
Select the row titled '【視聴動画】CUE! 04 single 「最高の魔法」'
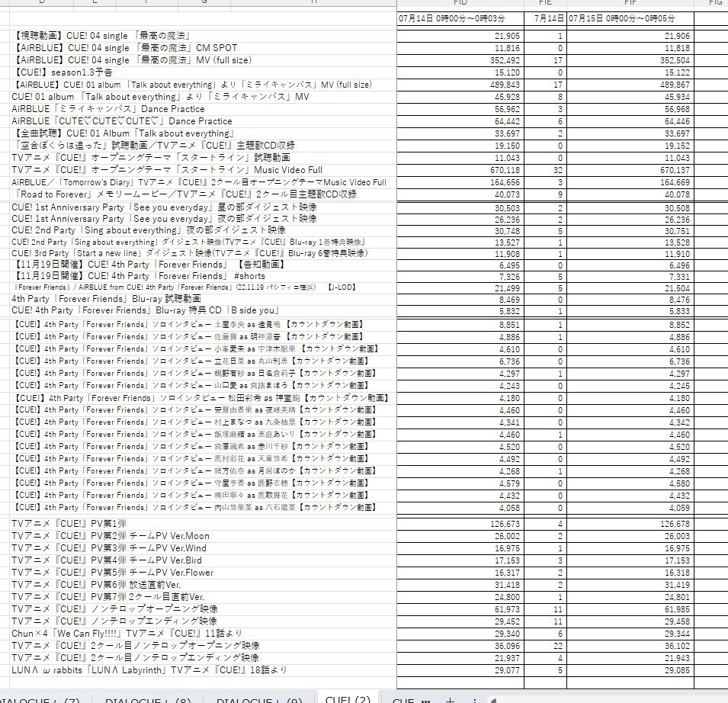(x=203, y=36)
